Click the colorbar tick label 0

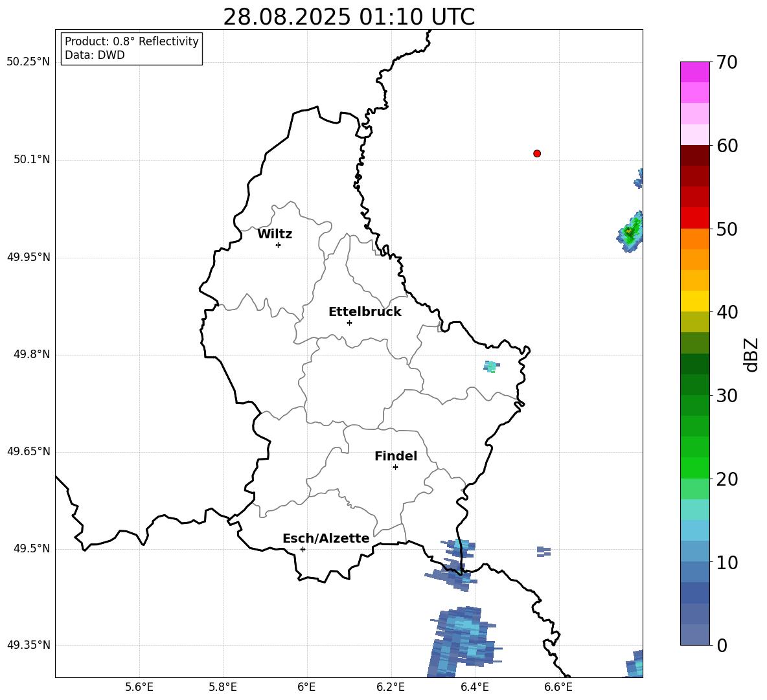[x=722, y=646]
